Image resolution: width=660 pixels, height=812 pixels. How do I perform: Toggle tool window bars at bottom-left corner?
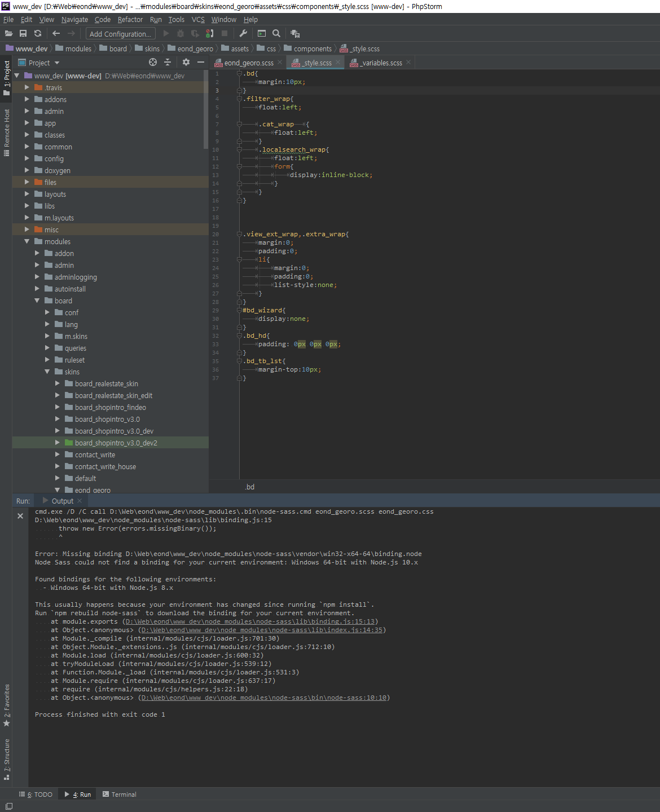click(8, 806)
